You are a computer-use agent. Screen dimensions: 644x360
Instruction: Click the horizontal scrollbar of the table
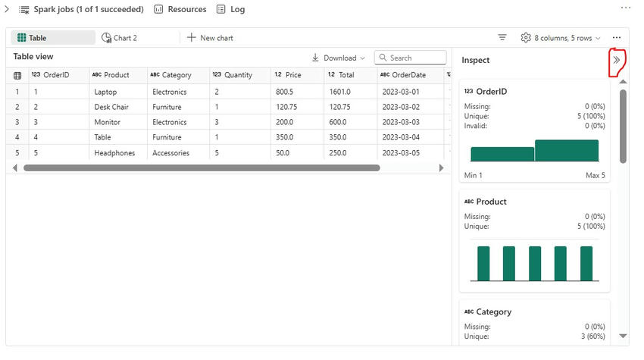[202, 167]
